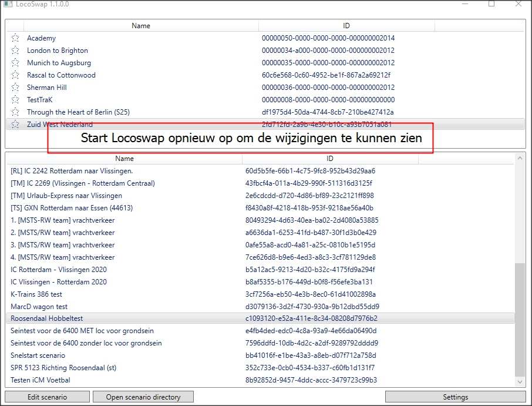The image size is (532, 406).
Task: Sort scenarios by ID column header
Action: [330, 159]
